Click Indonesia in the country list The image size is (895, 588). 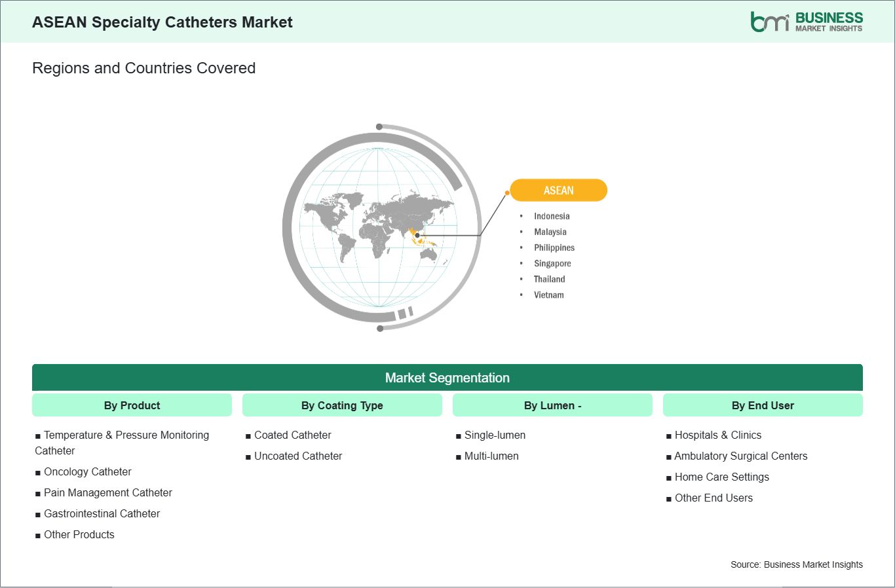551,216
